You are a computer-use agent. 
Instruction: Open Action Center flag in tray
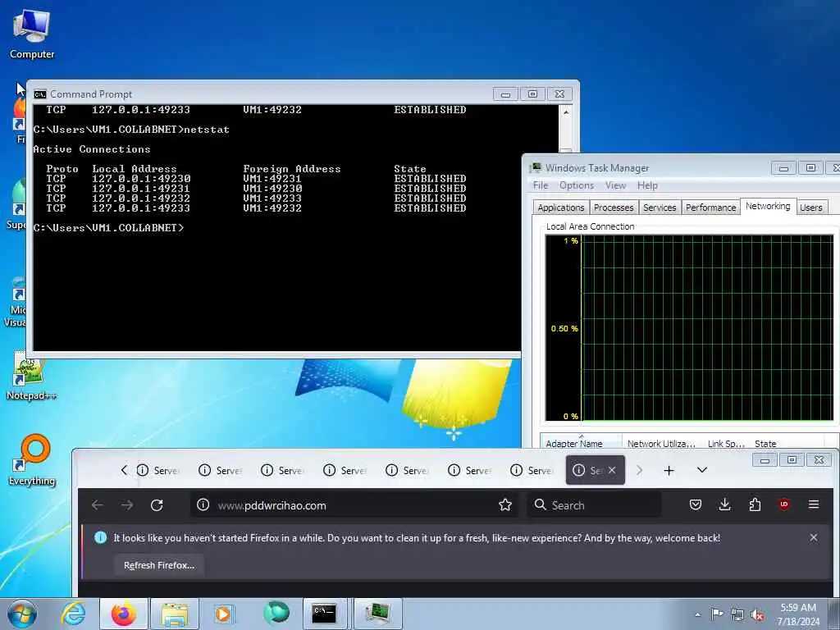[x=717, y=614]
